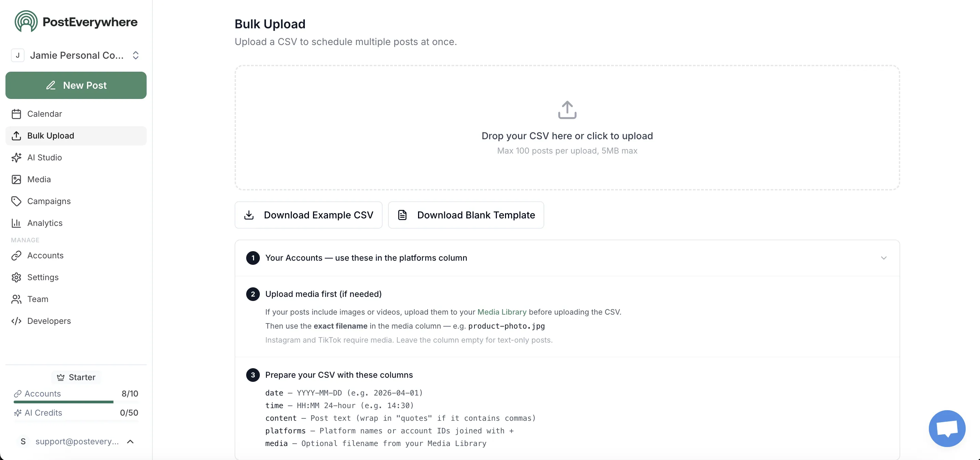Download the Blank Template

pyautogui.click(x=466, y=215)
